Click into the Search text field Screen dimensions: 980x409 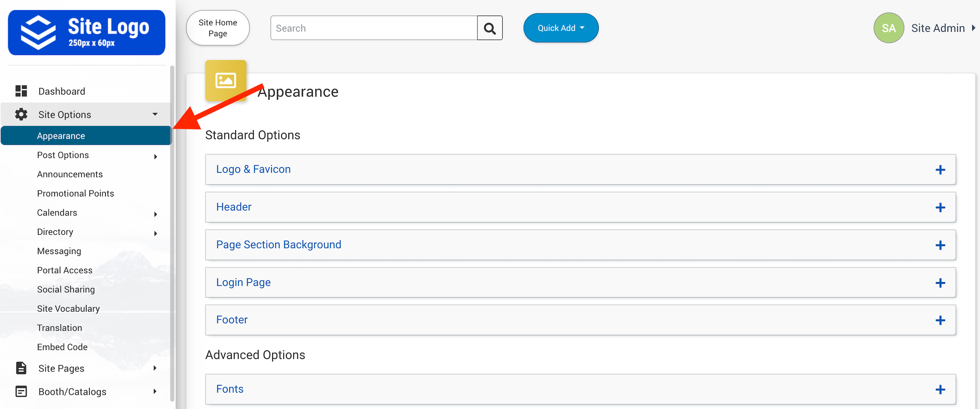[x=374, y=28]
